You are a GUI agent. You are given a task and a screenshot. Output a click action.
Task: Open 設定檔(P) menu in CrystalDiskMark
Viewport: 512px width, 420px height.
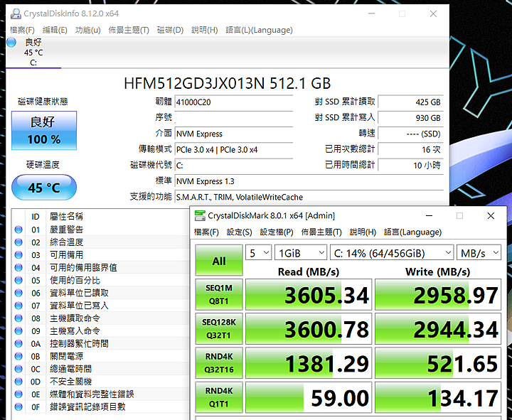[277, 232]
